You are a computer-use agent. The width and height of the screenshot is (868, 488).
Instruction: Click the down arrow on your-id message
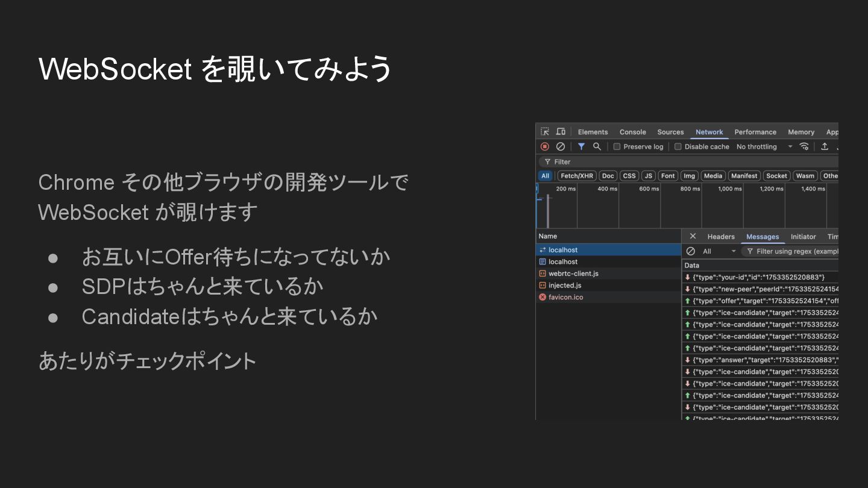click(687, 277)
